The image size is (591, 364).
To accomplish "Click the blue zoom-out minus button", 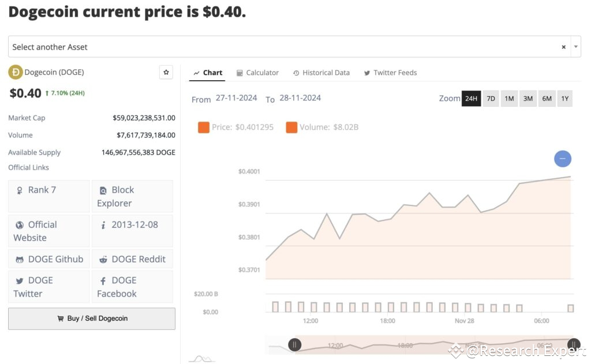I will tap(562, 159).
